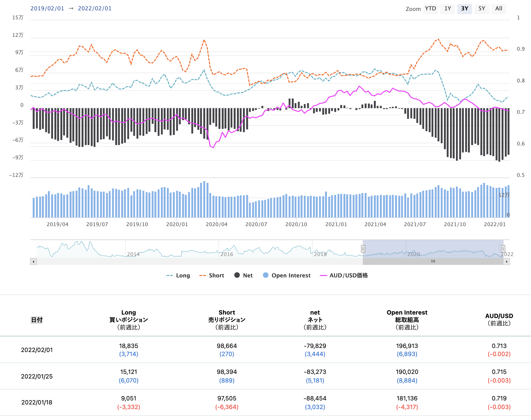Click the 2021/07 x-axis label

coord(415,224)
